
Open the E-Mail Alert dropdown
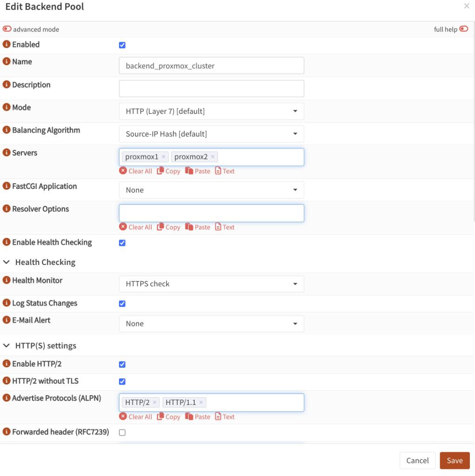(211, 324)
